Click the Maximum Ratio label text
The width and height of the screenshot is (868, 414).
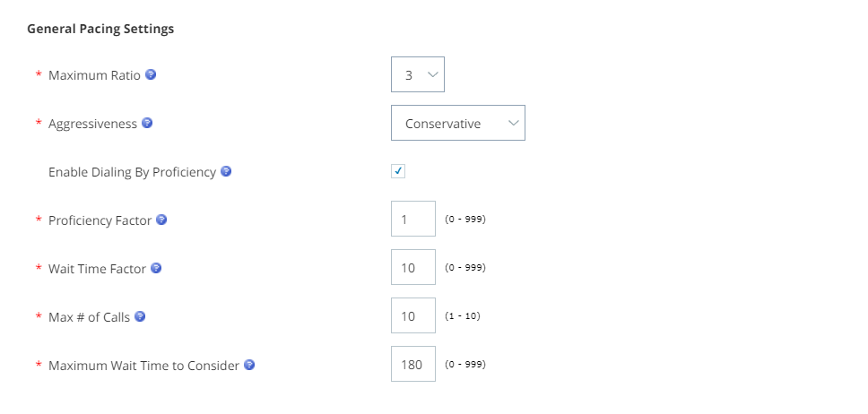pyautogui.click(x=95, y=75)
